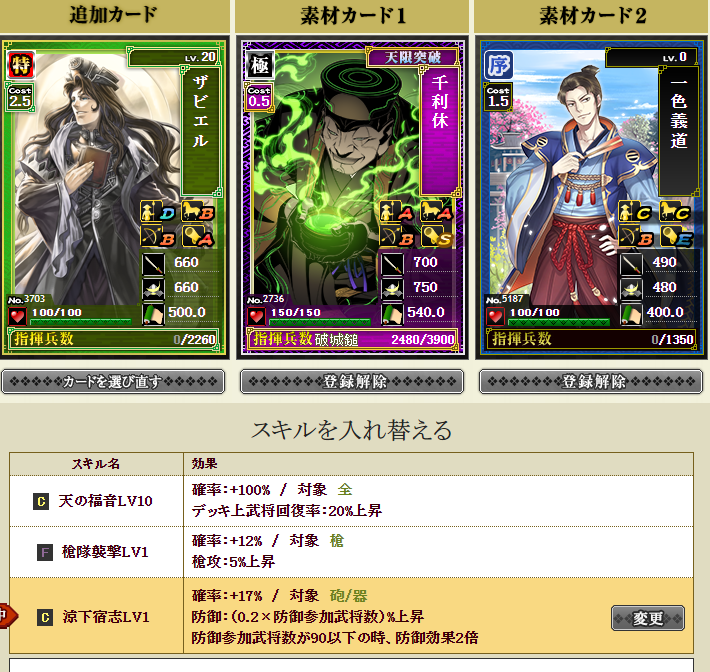Click the 変更 button for 涼下宿志LV1

(x=648, y=618)
